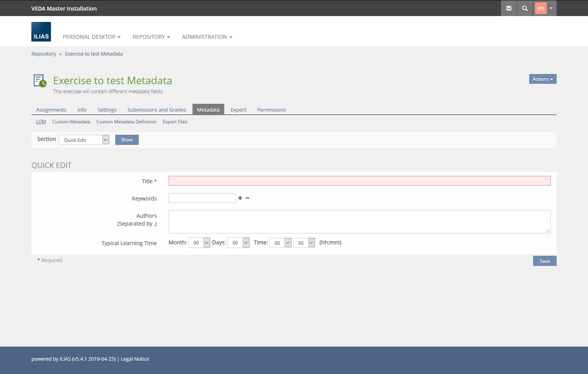Switch to the Permissions tab
588x374 pixels.
tap(271, 110)
